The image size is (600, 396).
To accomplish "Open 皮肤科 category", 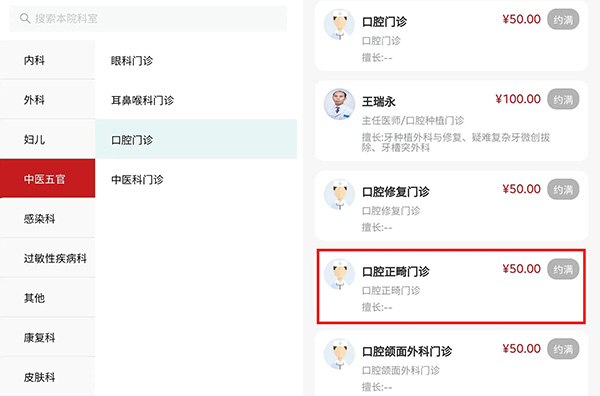I will [x=47, y=377].
